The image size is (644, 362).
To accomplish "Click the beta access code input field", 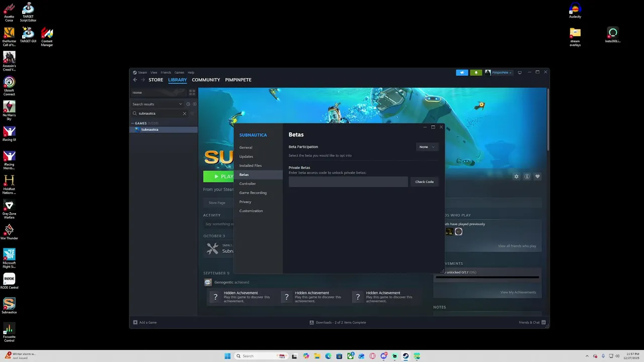I will tap(348, 182).
